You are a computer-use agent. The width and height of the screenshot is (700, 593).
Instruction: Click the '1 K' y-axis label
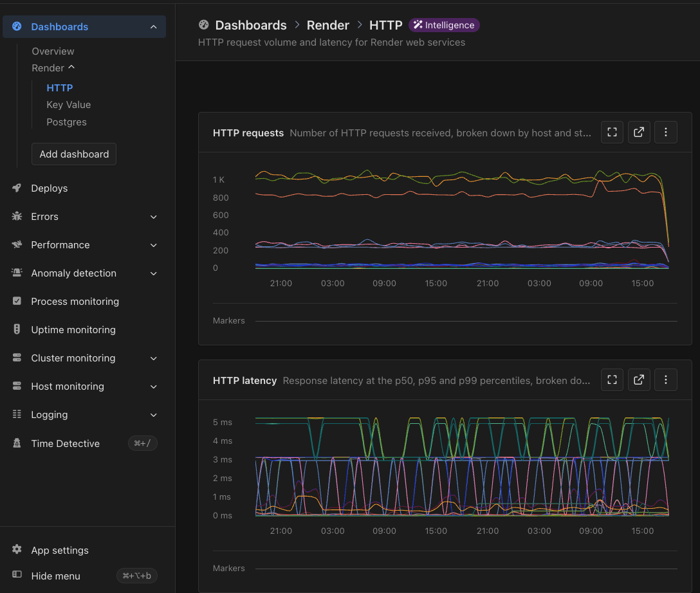tap(219, 180)
